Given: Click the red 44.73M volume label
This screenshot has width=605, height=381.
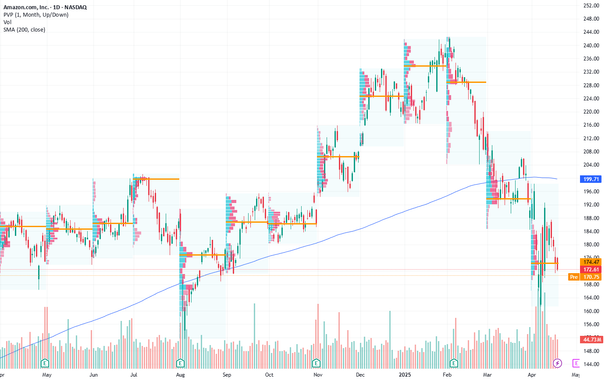Looking at the screenshot, I should click(591, 339).
